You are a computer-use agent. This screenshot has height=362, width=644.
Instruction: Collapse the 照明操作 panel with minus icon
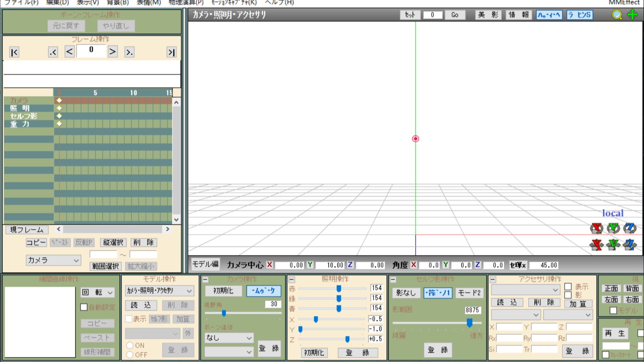(292, 280)
